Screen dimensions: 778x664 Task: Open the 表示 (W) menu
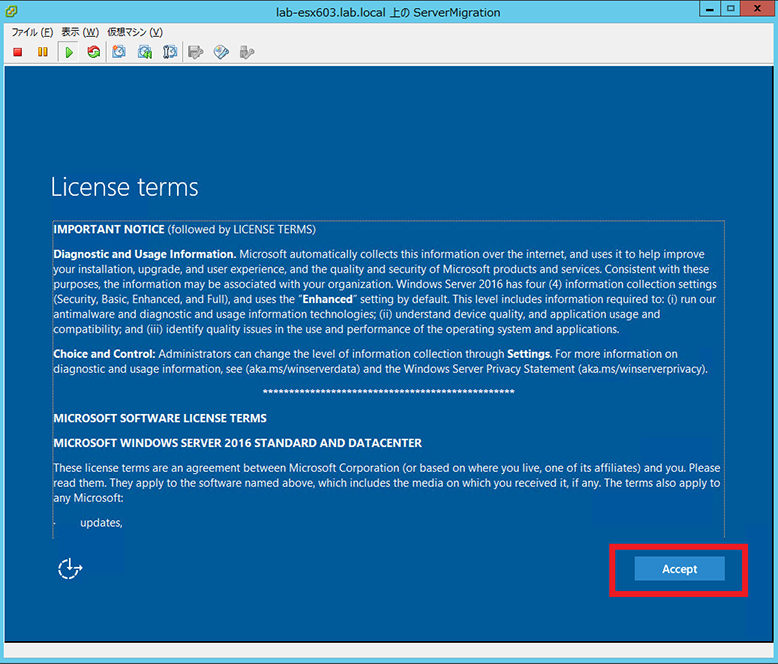click(x=80, y=32)
